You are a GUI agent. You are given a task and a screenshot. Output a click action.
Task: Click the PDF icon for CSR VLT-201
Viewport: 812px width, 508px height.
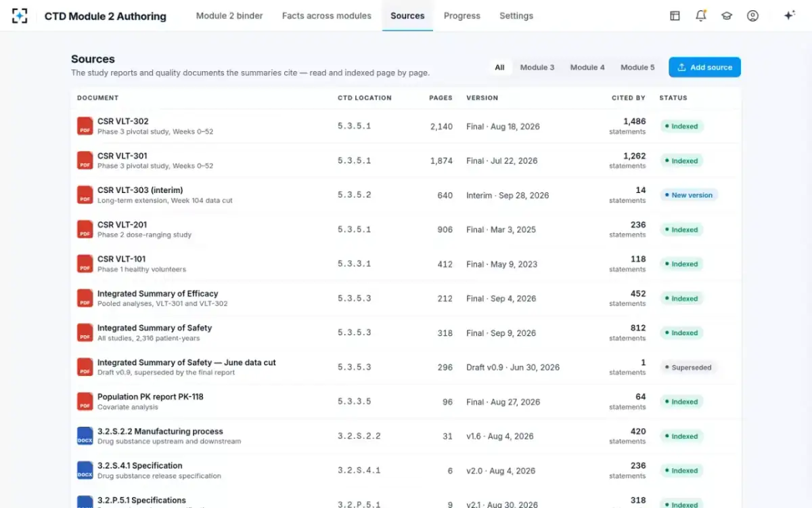pyautogui.click(x=85, y=230)
